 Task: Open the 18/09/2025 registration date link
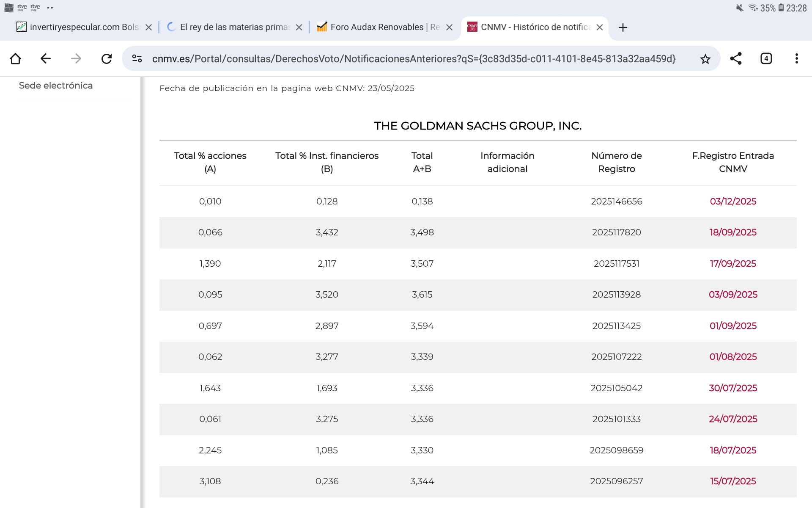733,232
